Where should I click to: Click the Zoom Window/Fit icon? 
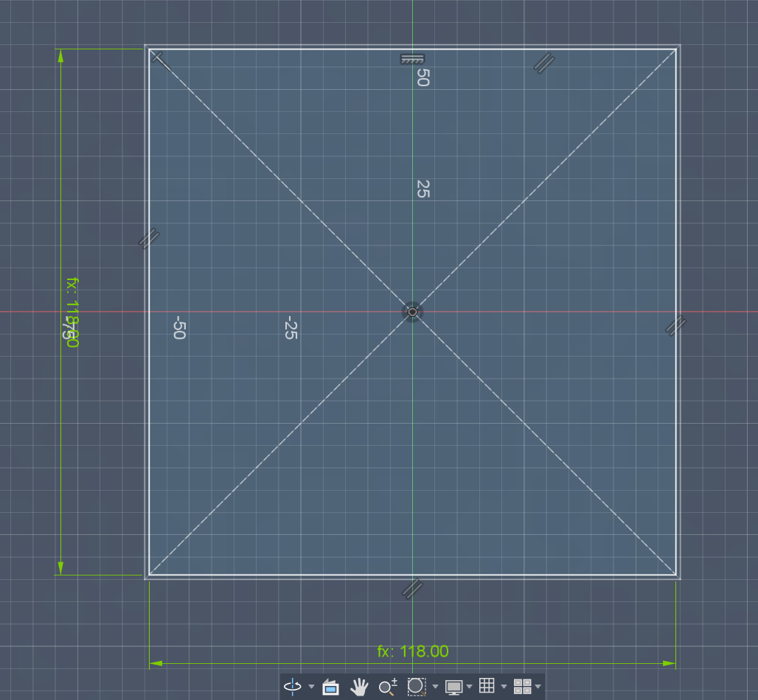(x=416, y=687)
